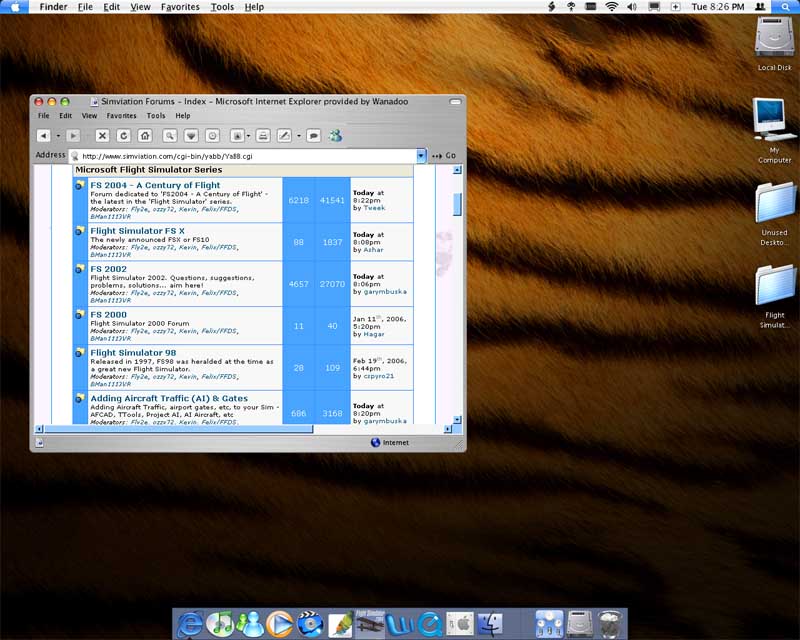
Task: Click the Back arrow button
Action: point(43,135)
